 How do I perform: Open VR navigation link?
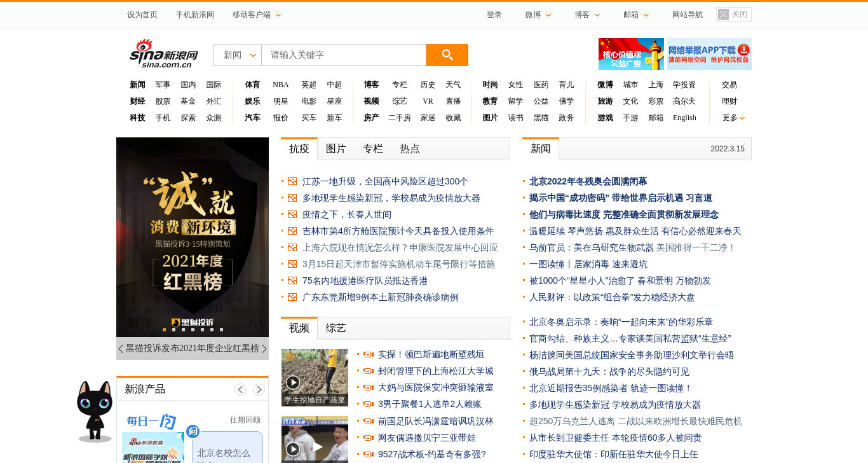[428, 101]
